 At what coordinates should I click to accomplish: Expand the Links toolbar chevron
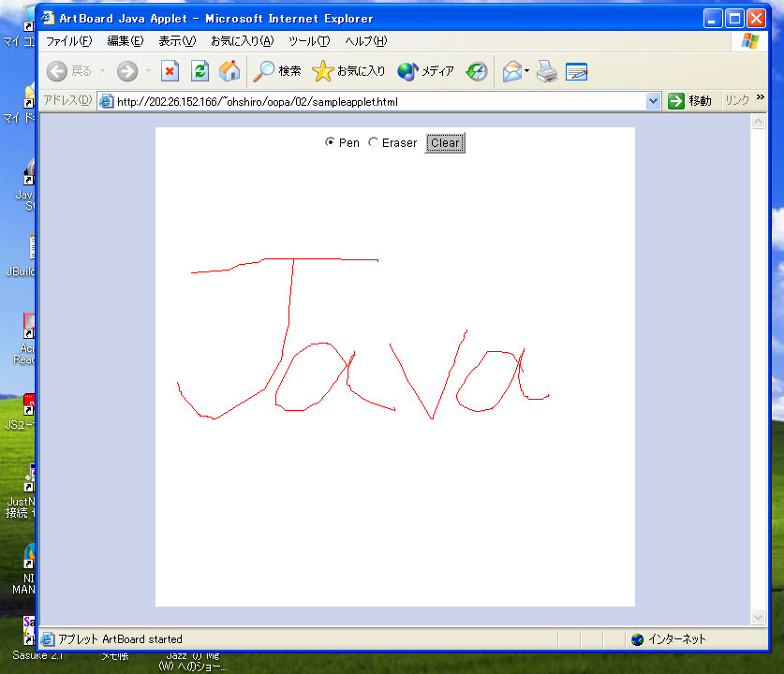(x=760, y=97)
